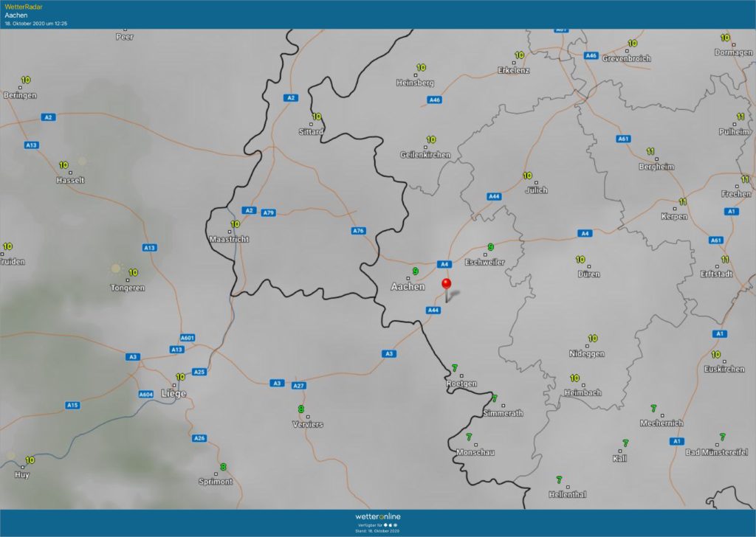Click the A46 badge below Heinsberg
756x537 pixels.
[x=434, y=100]
